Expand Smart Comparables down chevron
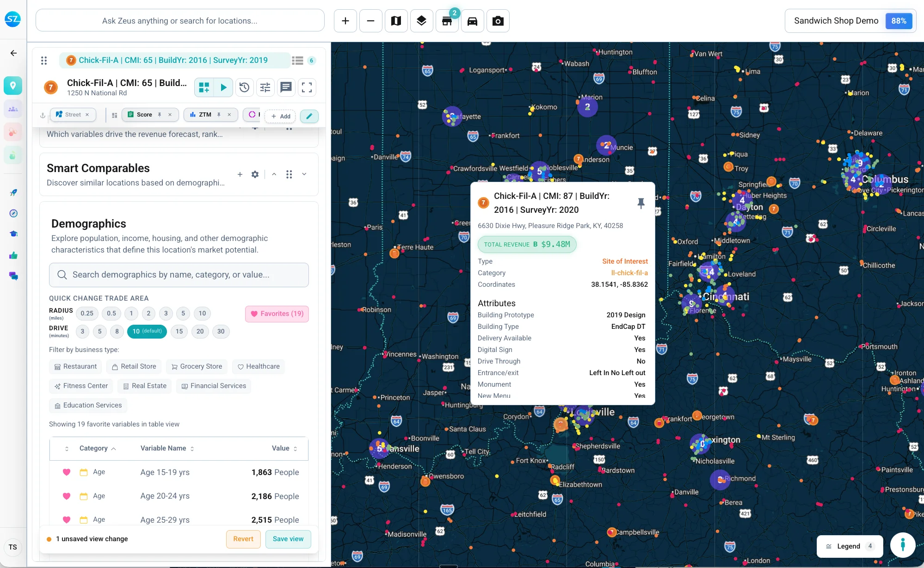This screenshot has height=568, width=924. point(304,174)
